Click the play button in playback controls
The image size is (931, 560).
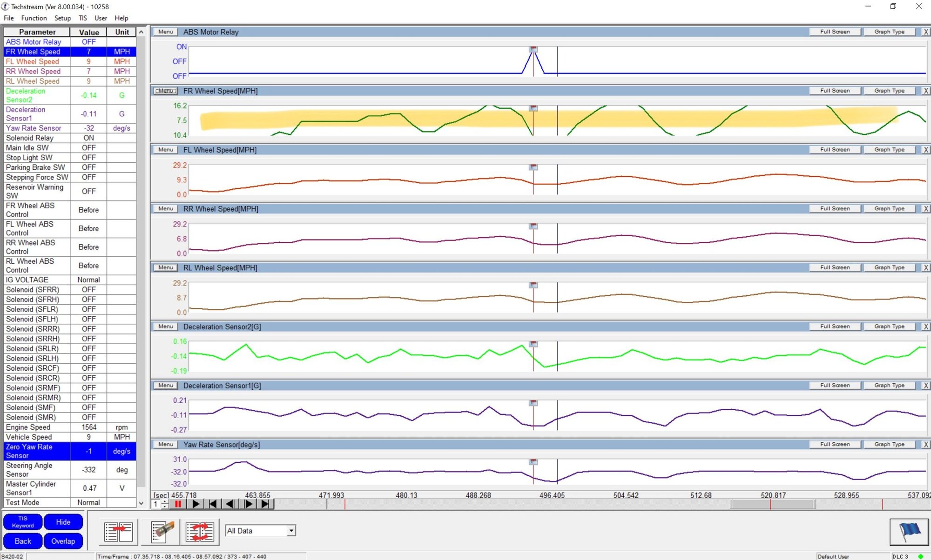tap(196, 504)
